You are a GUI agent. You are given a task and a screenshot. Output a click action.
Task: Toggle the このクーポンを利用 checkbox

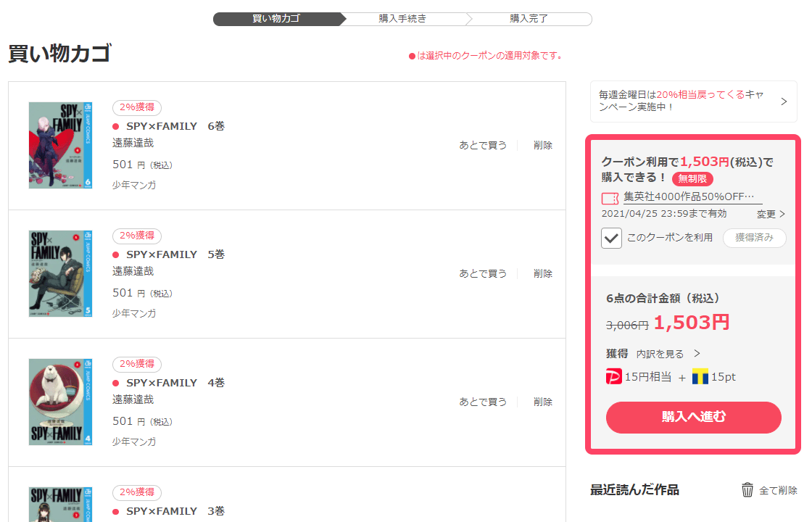tap(612, 239)
